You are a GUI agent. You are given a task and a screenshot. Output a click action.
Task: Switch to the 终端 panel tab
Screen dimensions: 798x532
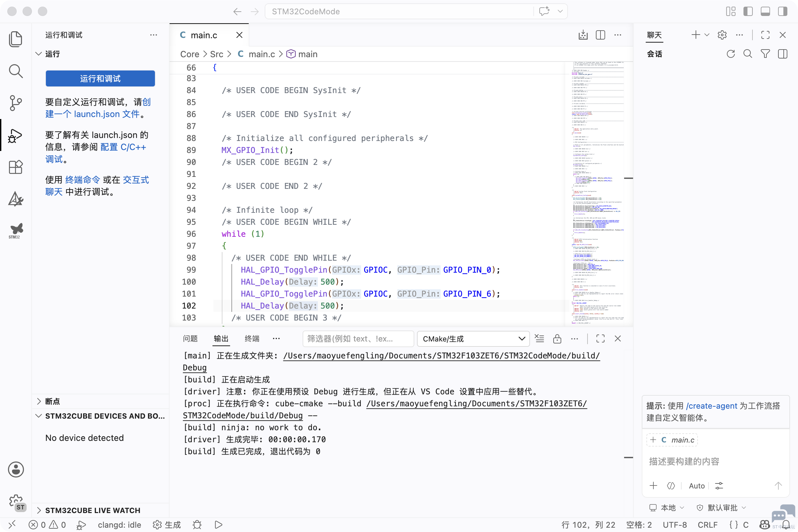tap(252, 338)
